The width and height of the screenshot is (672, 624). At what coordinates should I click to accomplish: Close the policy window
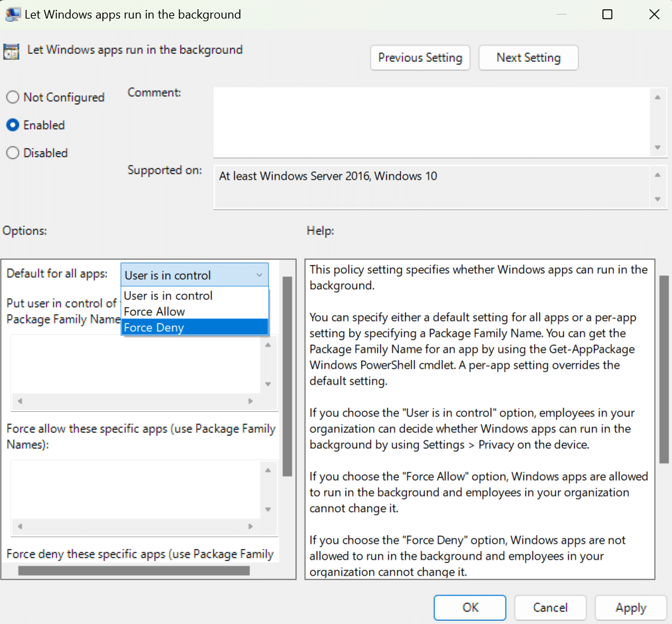click(x=654, y=14)
